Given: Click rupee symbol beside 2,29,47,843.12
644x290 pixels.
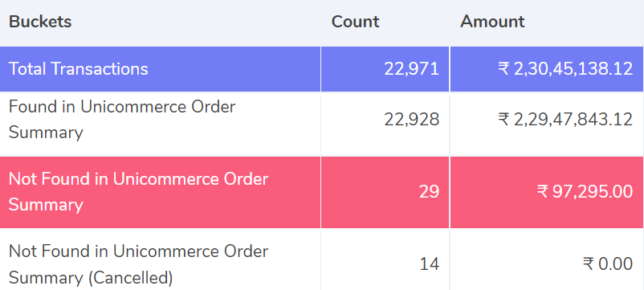Looking at the screenshot, I should [x=503, y=120].
